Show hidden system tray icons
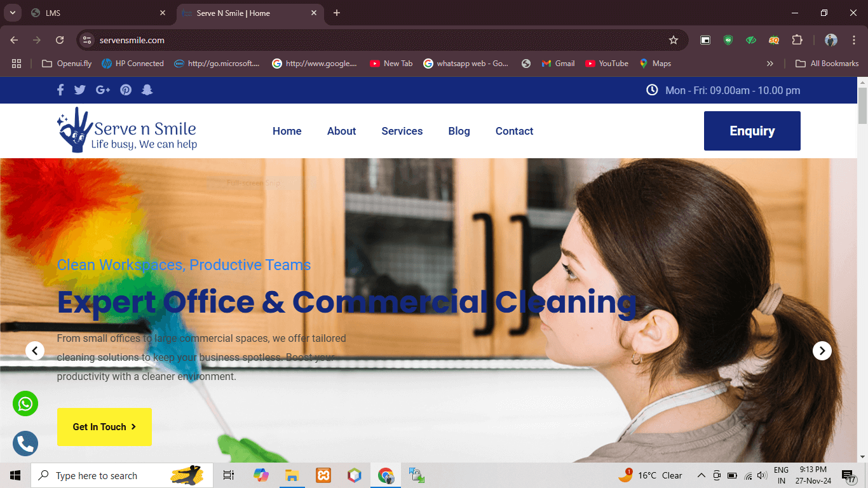 pos(702,475)
